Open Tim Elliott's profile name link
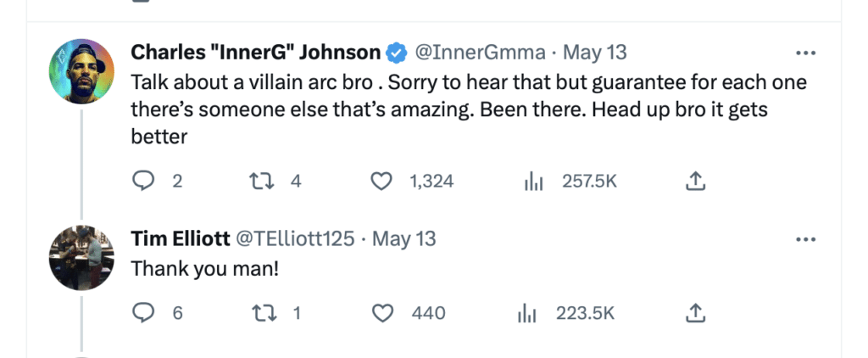868x358 pixels. [180, 239]
